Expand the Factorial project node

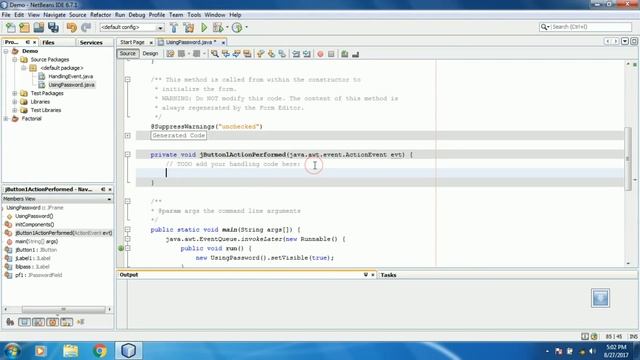tap(6, 119)
